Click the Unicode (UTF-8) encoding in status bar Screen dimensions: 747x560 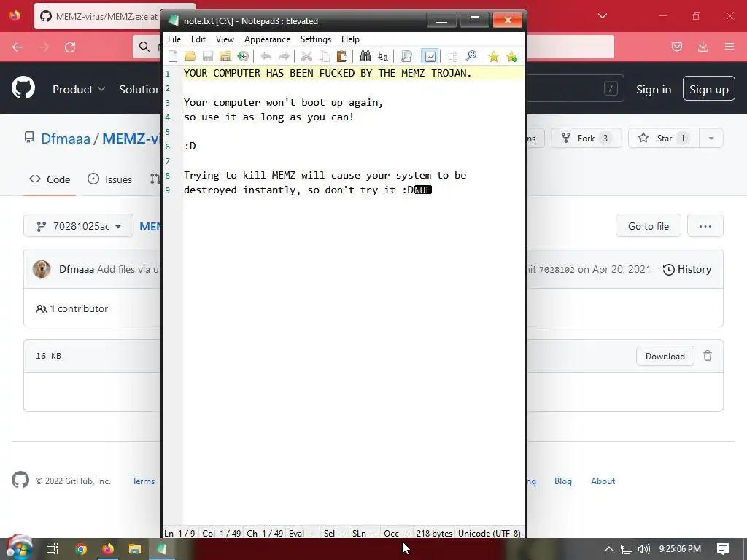[x=489, y=533]
